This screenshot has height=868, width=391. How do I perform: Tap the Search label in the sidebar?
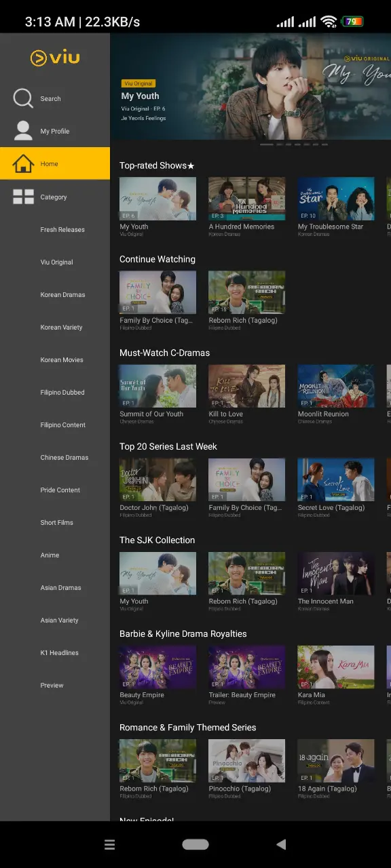coord(50,99)
